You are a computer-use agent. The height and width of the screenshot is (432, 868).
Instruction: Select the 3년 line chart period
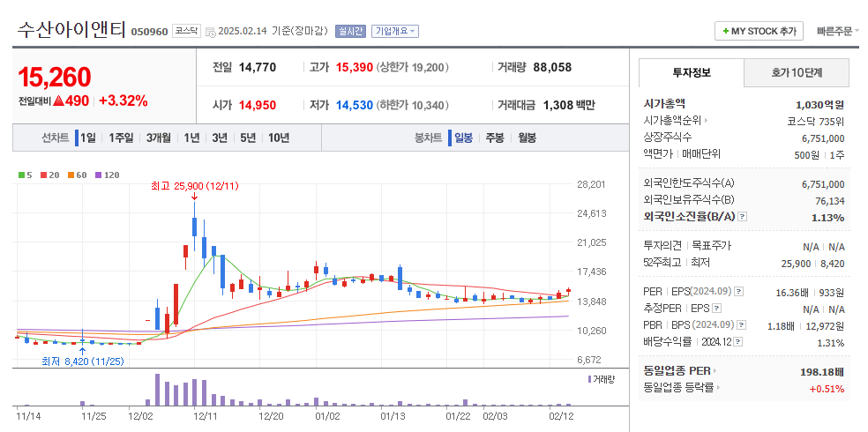(220, 138)
